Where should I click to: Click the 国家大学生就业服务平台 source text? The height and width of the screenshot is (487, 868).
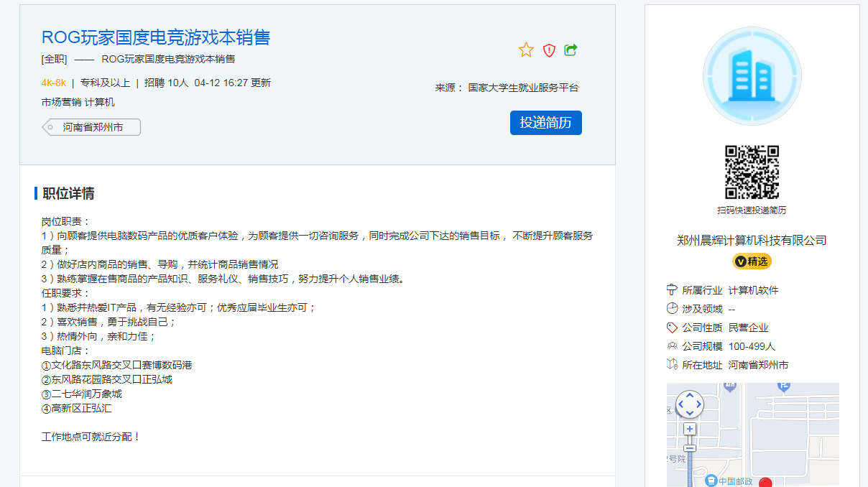pyautogui.click(x=523, y=88)
